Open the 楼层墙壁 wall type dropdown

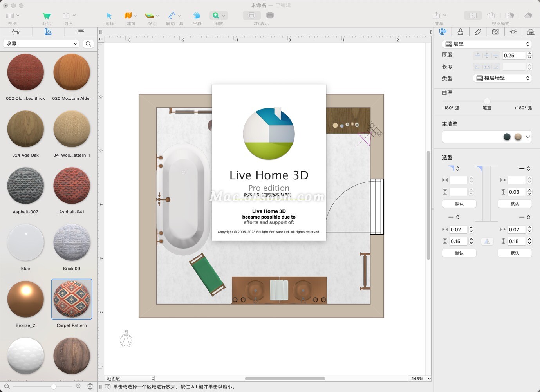503,78
